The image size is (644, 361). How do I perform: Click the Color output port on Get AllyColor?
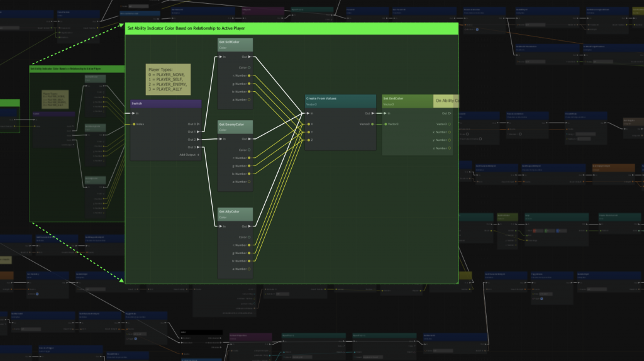[x=249, y=237]
